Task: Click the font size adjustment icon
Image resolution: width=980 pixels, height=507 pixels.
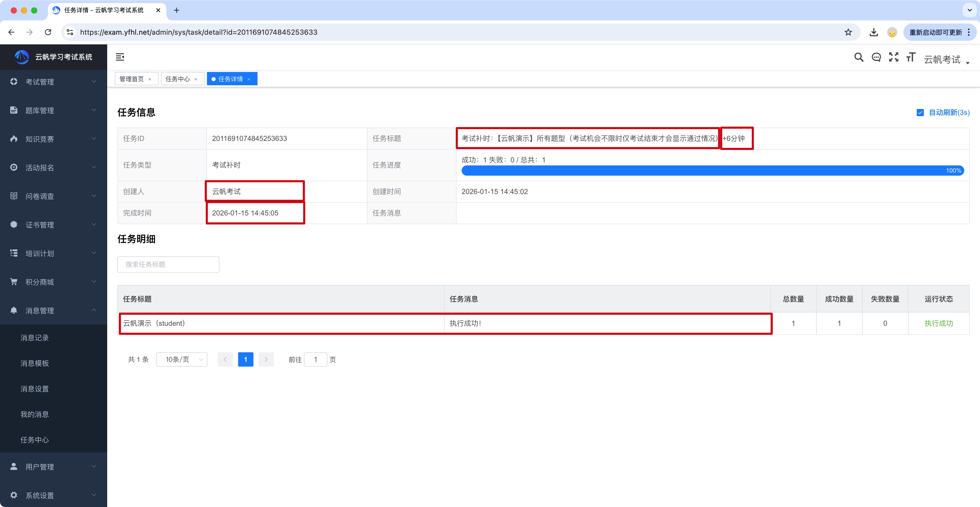Action: click(910, 57)
